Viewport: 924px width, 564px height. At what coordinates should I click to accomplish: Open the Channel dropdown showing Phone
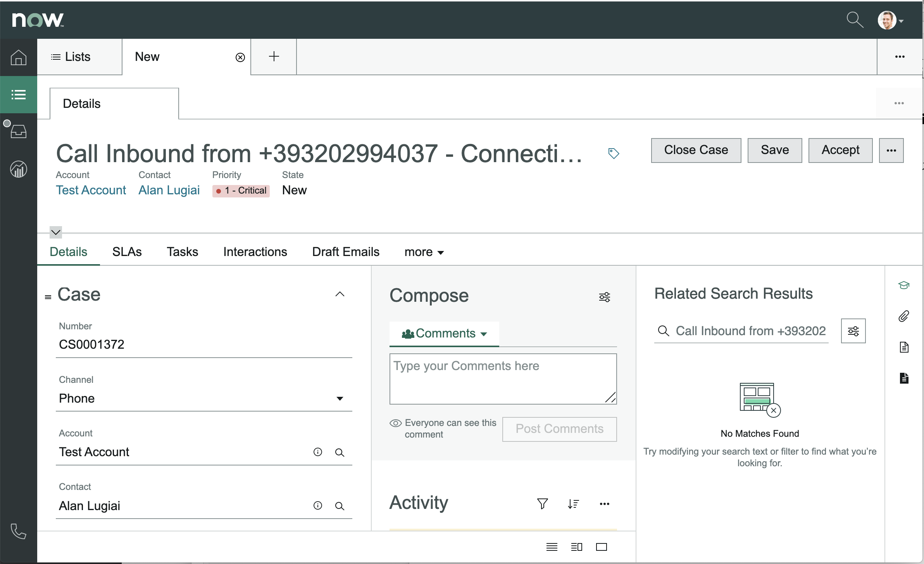204,398
